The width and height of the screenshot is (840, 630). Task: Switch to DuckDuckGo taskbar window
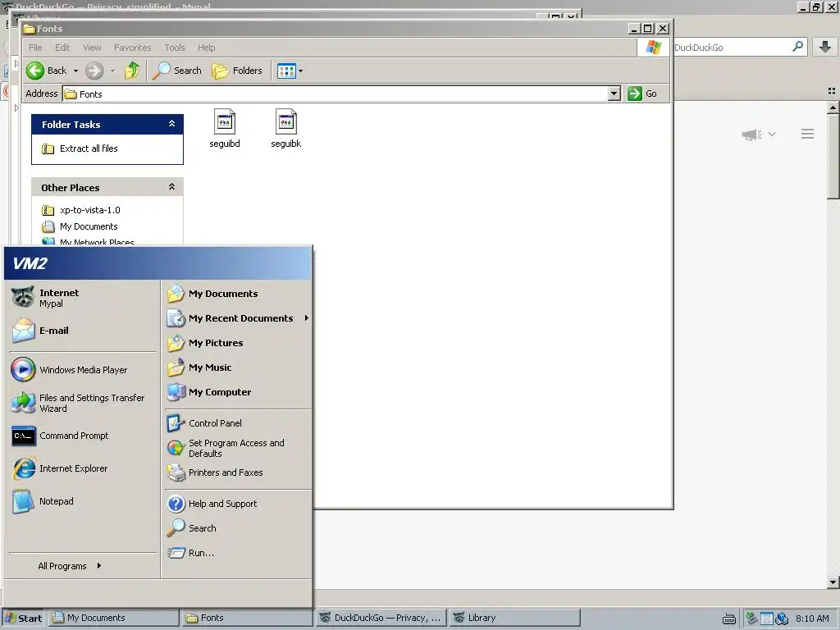point(381,618)
